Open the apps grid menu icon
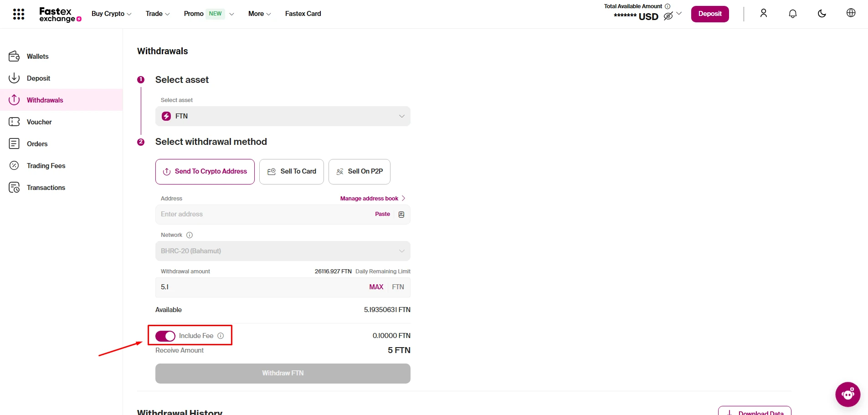The height and width of the screenshot is (415, 868). (19, 14)
